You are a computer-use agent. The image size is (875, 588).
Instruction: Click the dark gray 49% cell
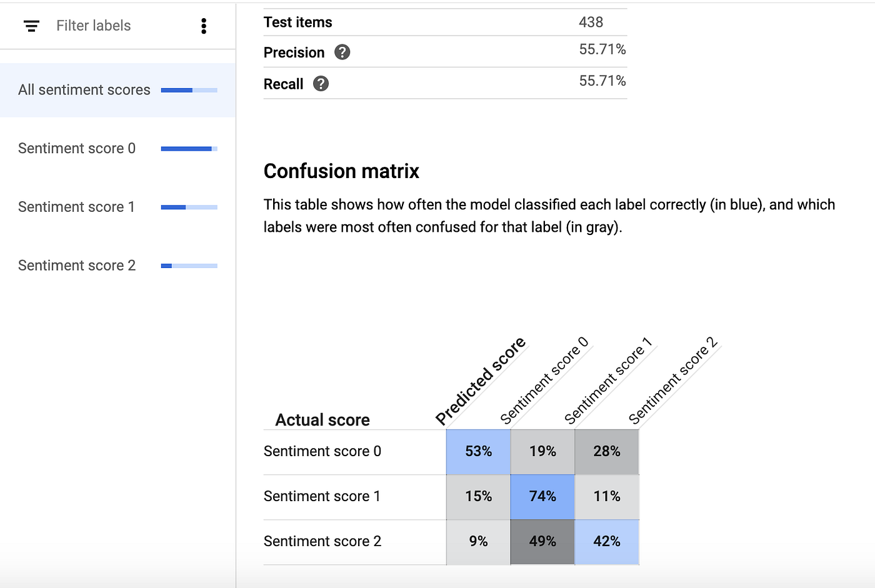pyautogui.click(x=542, y=542)
